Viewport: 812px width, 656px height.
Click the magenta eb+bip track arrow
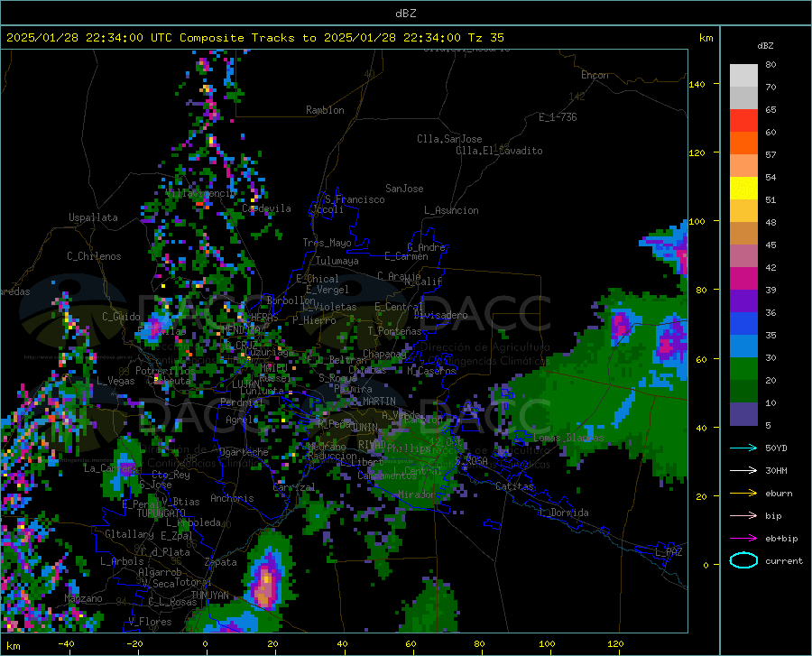pyautogui.click(x=743, y=538)
